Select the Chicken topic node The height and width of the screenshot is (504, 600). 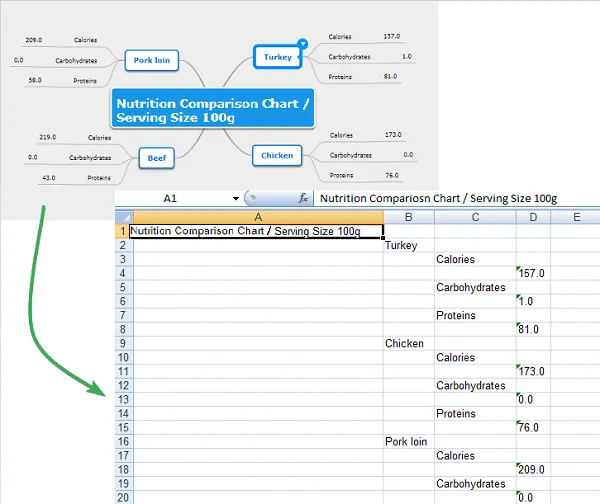277,155
